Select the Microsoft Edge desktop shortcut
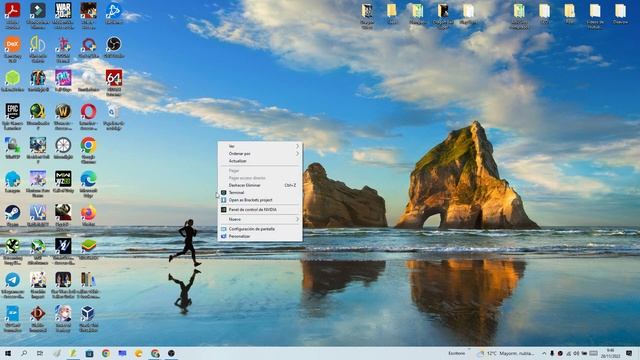 (x=89, y=179)
